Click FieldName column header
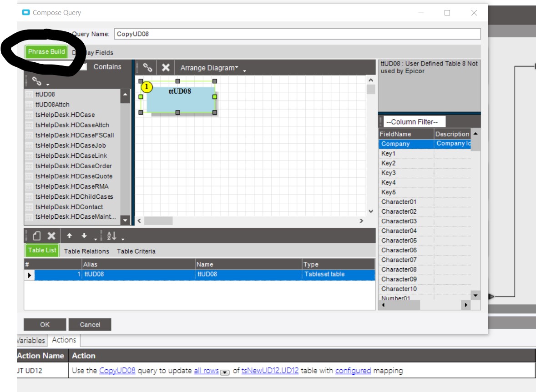This screenshot has height=392, width=536. coord(406,134)
